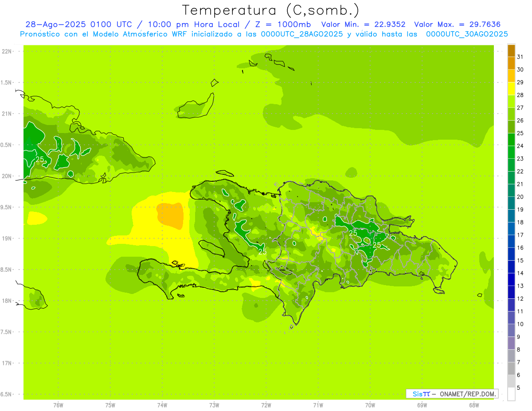This screenshot has height=411, width=532.
Task: Click the initialization time "0000UTC_28AGO2025"
Action: pyautogui.click(x=301, y=34)
